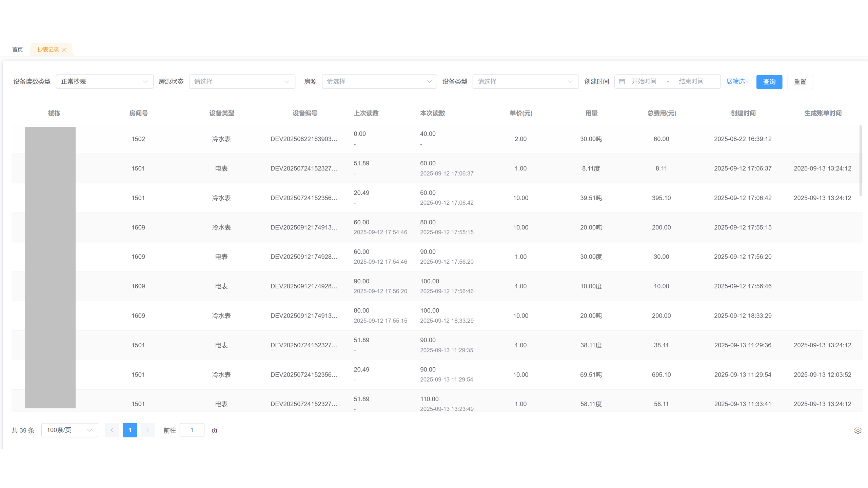Open table settings gear icon
Image resolution: width=868 pixels, height=488 pixels.
click(857, 430)
